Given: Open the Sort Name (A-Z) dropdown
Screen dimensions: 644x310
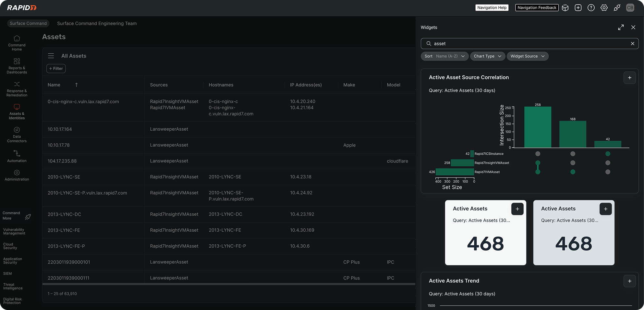Looking at the screenshot, I should click(x=445, y=56).
